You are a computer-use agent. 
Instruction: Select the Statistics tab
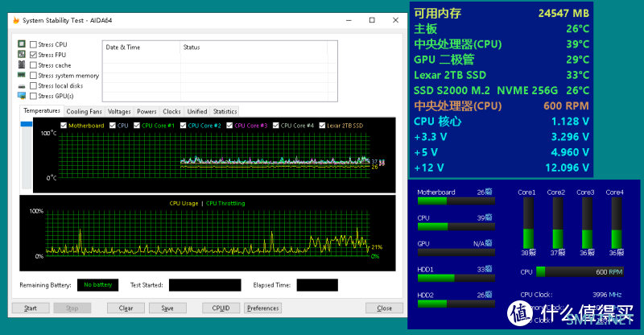point(225,111)
